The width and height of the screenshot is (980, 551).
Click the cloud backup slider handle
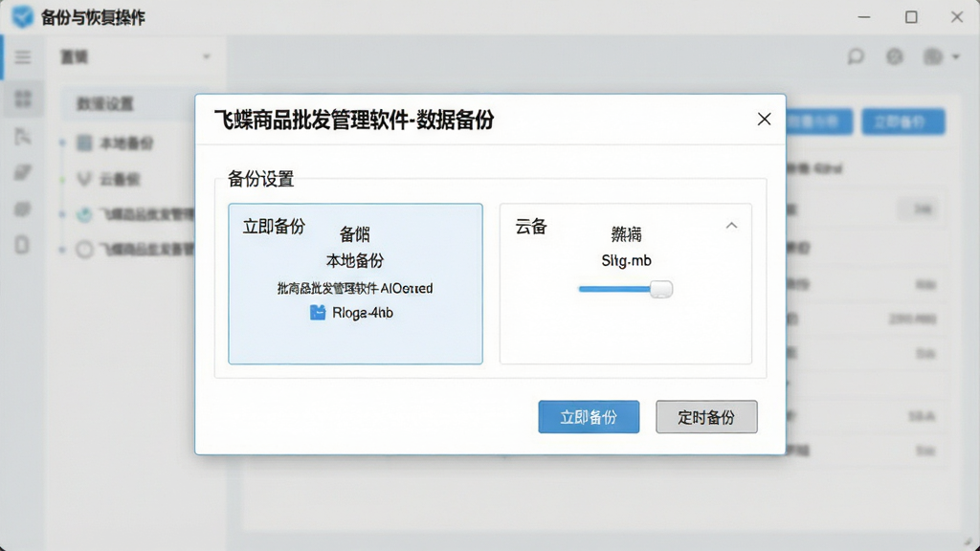[x=660, y=289]
